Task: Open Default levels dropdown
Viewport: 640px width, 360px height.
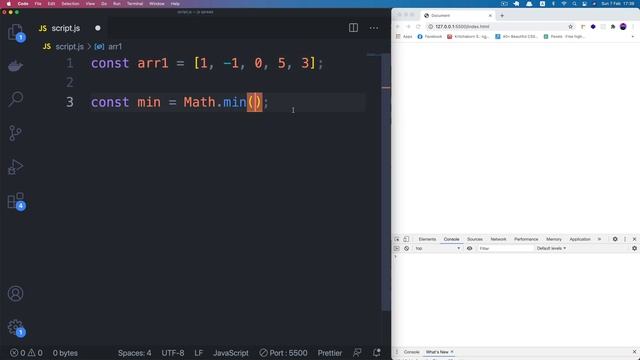Action: (x=551, y=248)
